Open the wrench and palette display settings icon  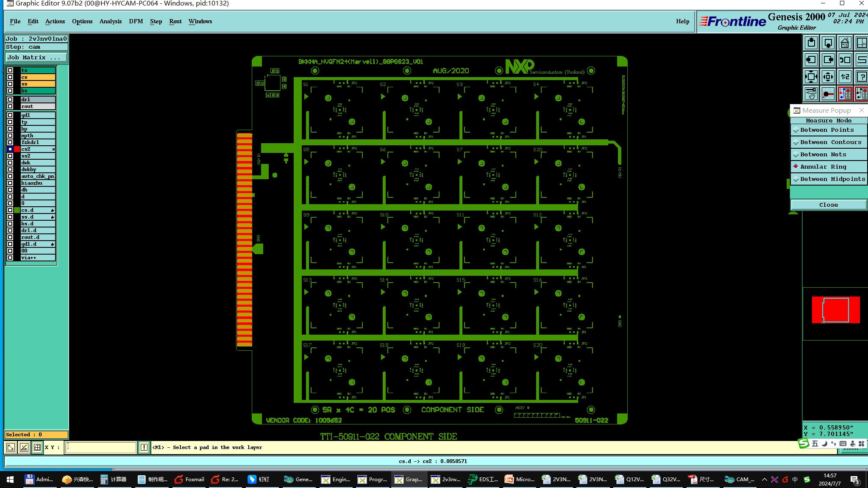(811, 94)
